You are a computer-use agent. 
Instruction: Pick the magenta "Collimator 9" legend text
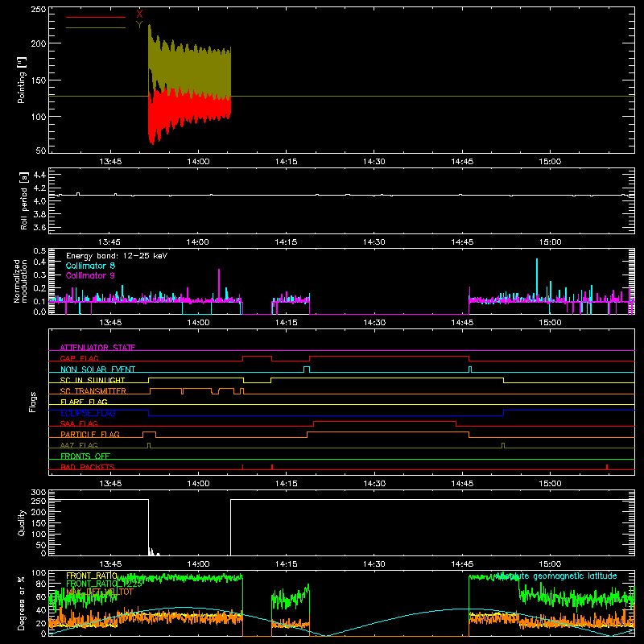point(90,275)
